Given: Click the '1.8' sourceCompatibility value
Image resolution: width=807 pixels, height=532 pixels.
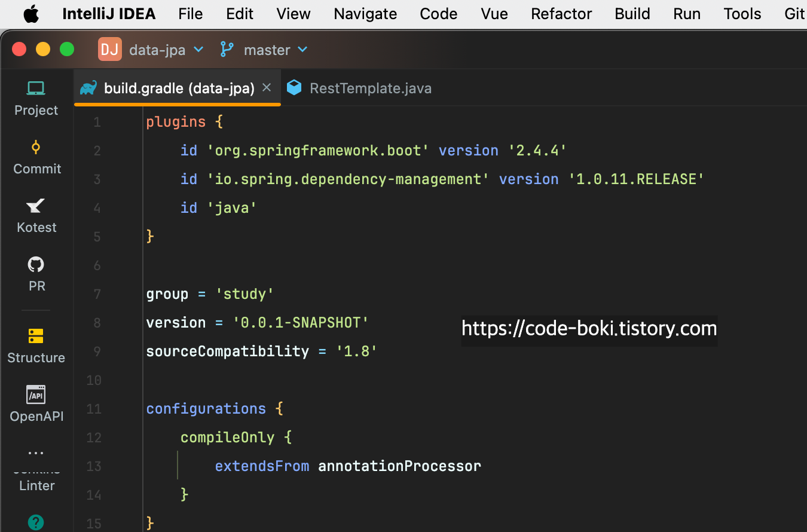Looking at the screenshot, I should pyautogui.click(x=357, y=351).
